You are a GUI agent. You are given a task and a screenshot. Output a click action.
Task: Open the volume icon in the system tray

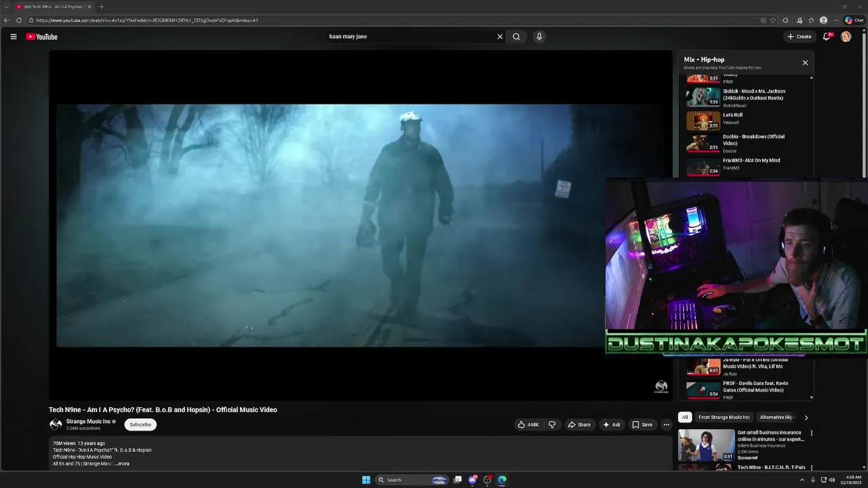pos(832,480)
